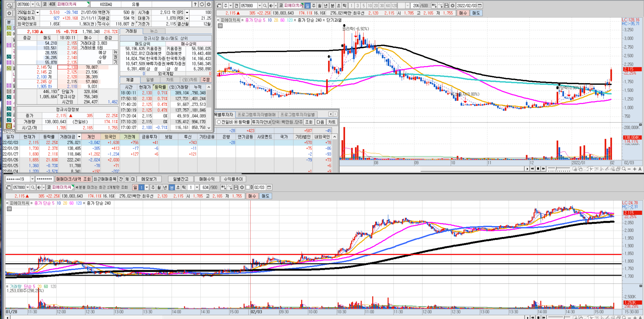Click down arrow of trade-list scrollbar
The image size is (644, 319).
click(x=209, y=127)
